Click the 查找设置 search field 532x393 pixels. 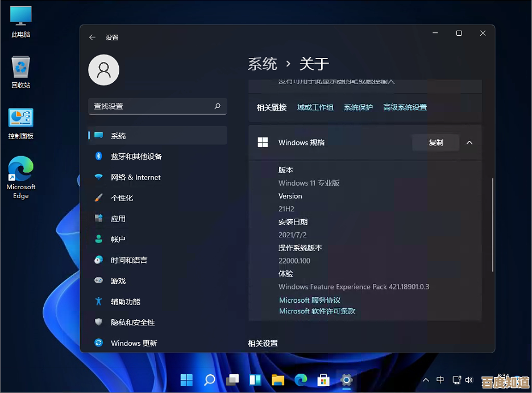152,106
